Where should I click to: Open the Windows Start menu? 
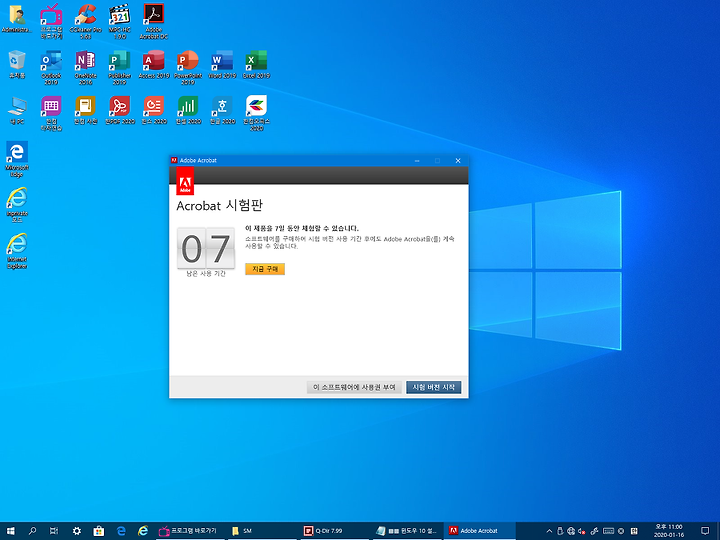(x=10, y=531)
